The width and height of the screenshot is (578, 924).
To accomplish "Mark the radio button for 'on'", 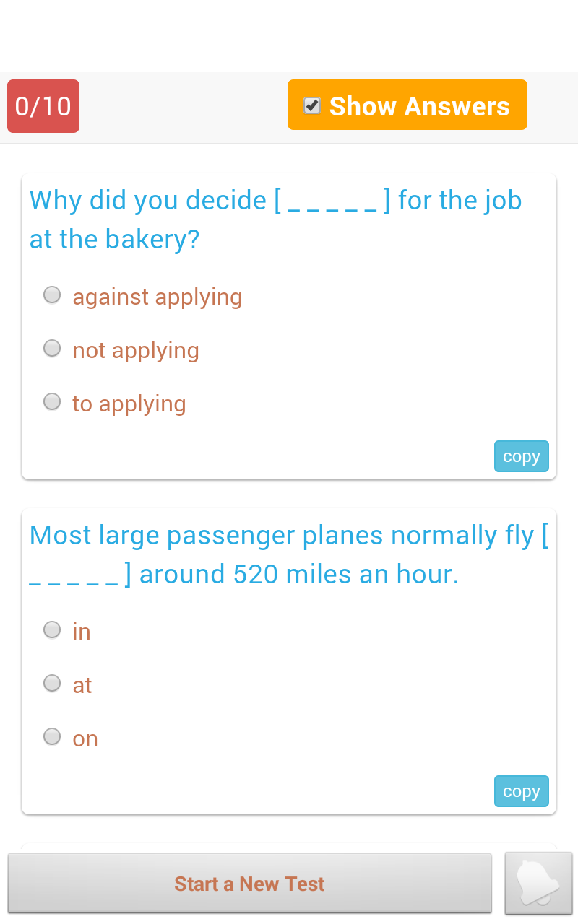I will (x=52, y=737).
